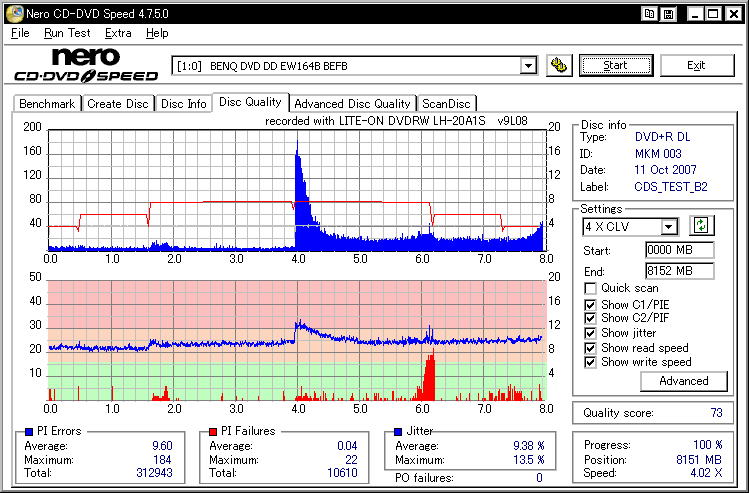Click PI Failures total 10610
Image resolution: width=749 pixels, height=493 pixels.
[x=342, y=473]
